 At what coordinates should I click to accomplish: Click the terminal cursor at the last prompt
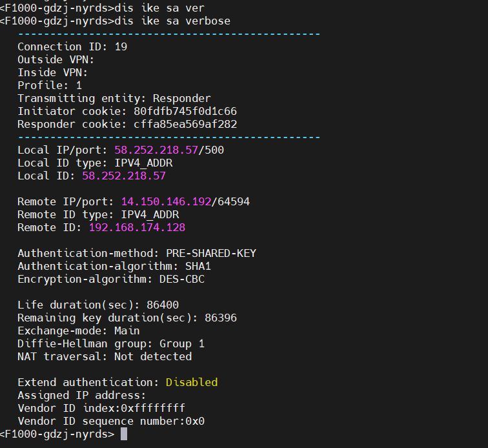(x=124, y=434)
